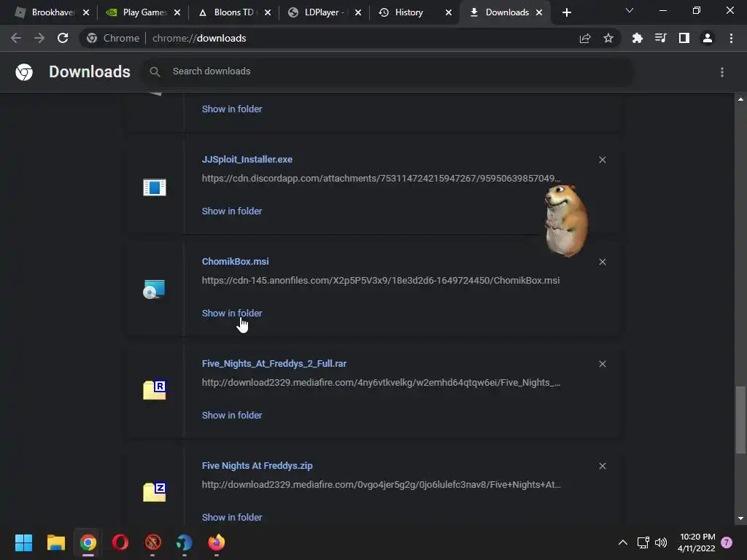Click the cdn.discordapp.com source URL
Image resolution: width=747 pixels, height=560 pixels.
[x=381, y=179]
